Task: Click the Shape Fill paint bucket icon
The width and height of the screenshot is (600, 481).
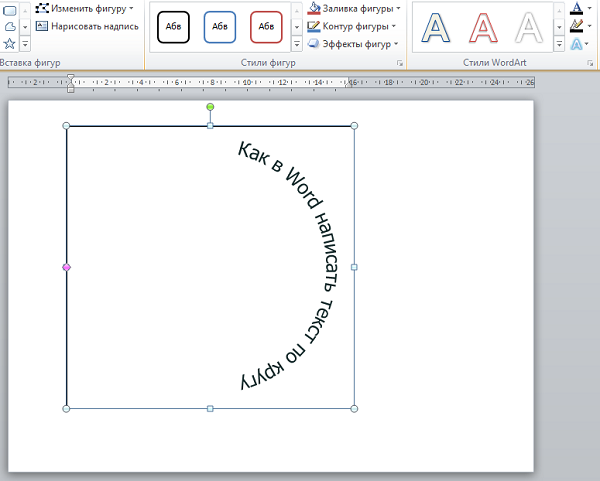Action: (x=314, y=8)
